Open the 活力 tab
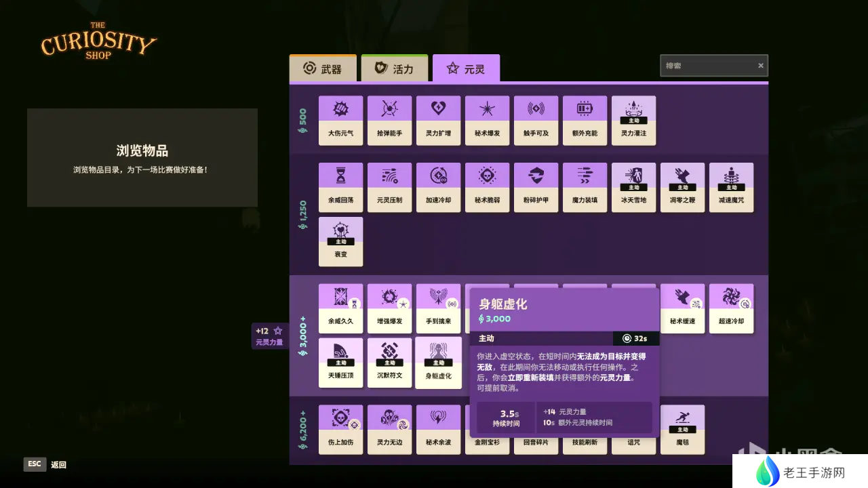The image size is (868, 488). (395, 69)
